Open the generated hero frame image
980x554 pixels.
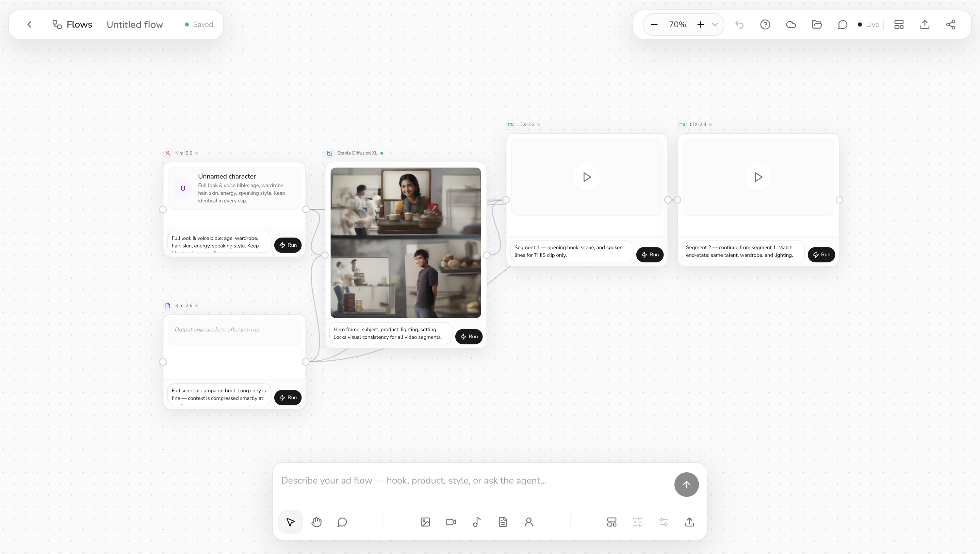coord(406,243)
